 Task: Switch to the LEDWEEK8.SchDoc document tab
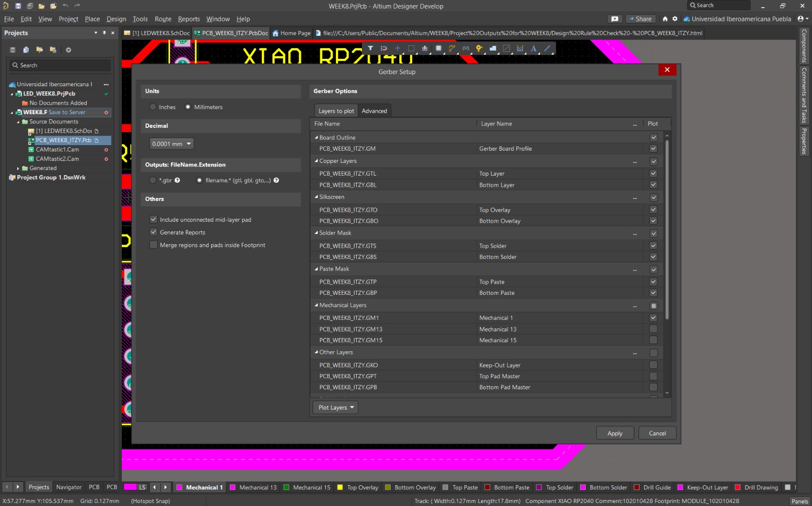coord(157,33)
